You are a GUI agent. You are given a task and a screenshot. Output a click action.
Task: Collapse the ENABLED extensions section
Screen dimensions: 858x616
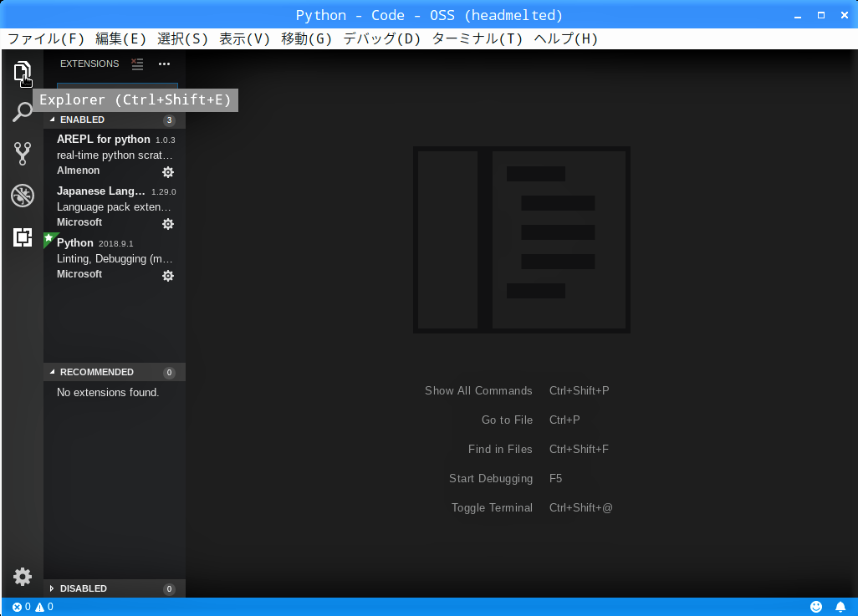pyautogui.click(x=115, y=120)
